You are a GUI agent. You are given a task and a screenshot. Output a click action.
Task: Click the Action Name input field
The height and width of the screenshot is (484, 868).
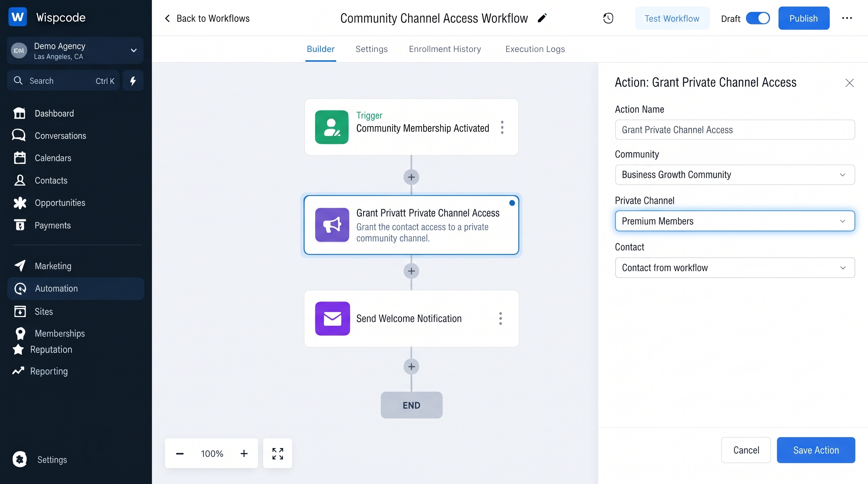[x=735, y=130]
